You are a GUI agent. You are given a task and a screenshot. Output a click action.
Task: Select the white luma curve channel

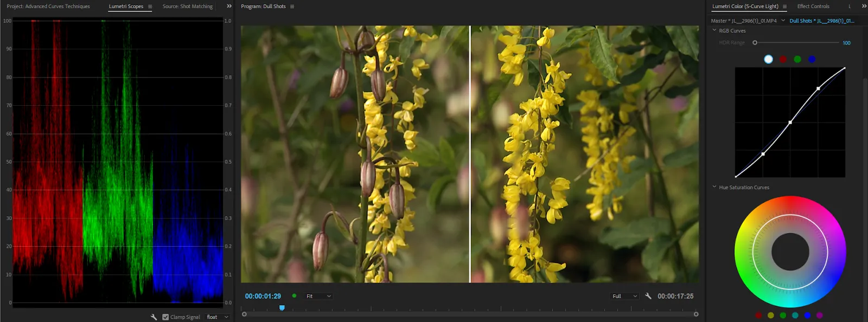pos(768,59)
